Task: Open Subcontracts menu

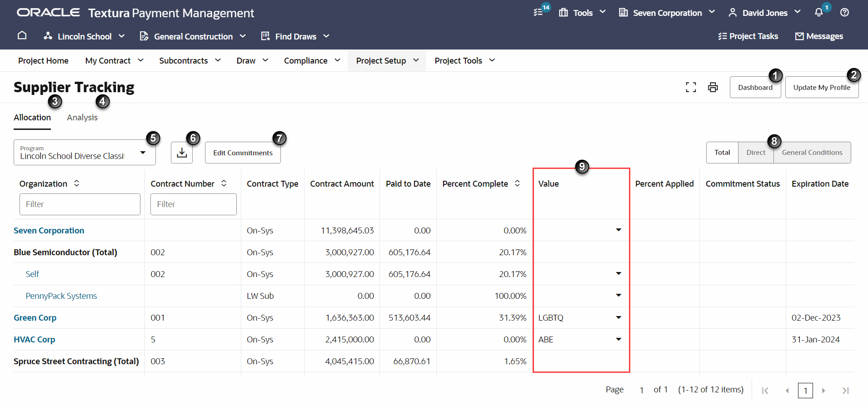Action: 190,60
